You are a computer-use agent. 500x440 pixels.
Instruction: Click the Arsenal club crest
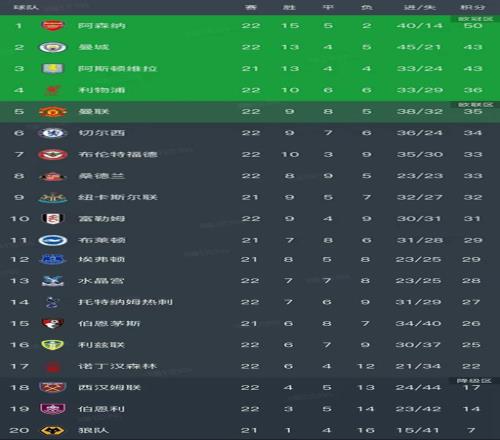click(52, 26)
